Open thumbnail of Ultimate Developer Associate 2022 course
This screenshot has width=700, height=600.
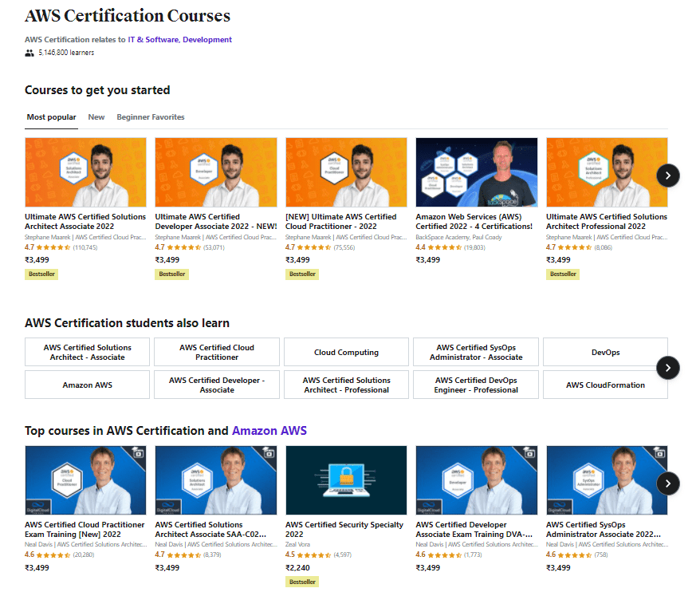click(x=216, y=172)
